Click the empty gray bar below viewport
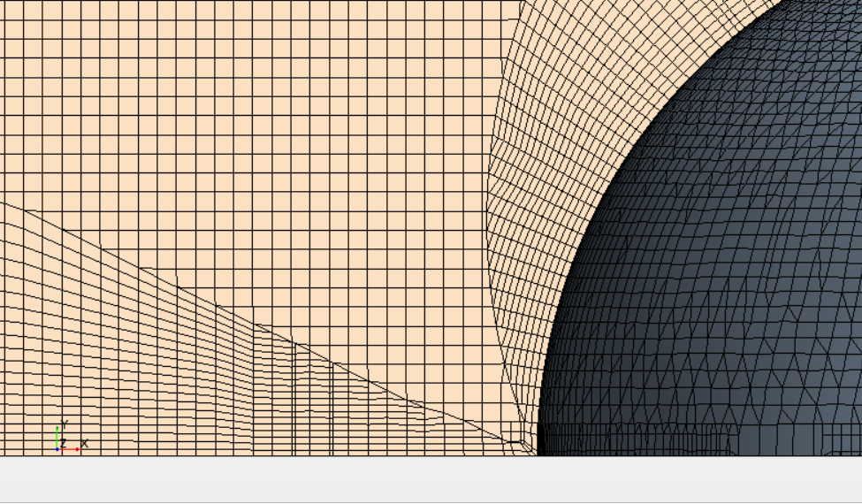Viewport: 862px width, 504px height. (x=431, y=480)
